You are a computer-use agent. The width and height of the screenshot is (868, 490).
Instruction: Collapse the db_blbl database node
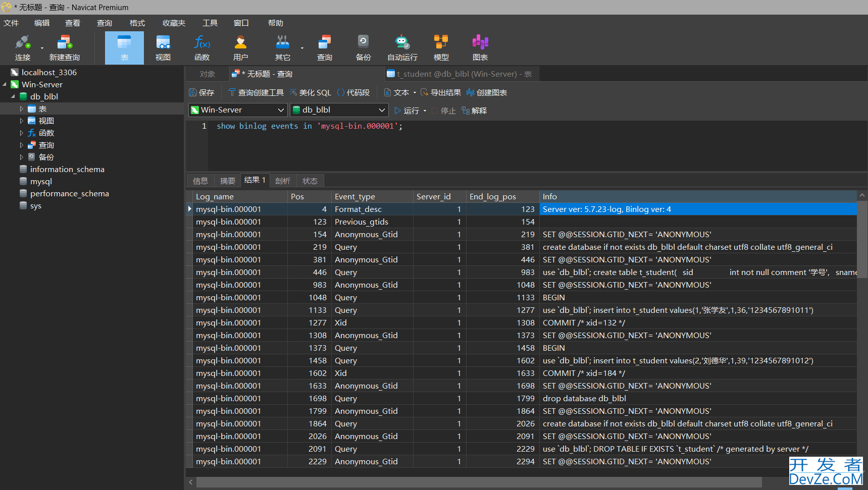click(13, 96)
